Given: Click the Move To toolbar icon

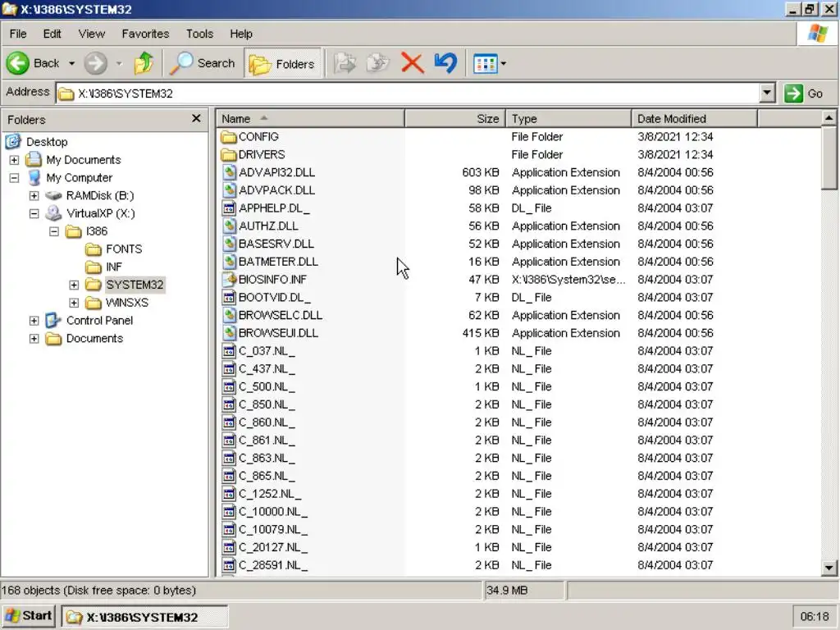Looking at the screenshot, I should pyautogui.click(x=345, y=63).
